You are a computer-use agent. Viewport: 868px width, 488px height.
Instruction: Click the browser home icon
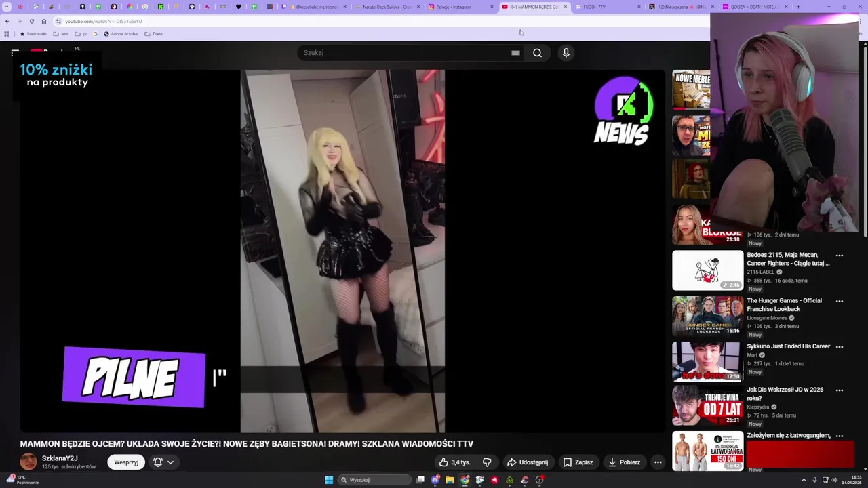[44, 21]
